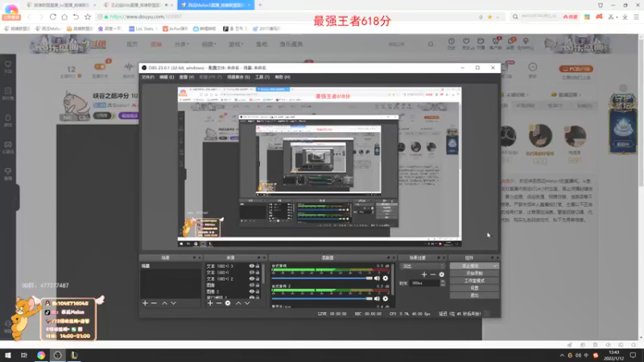The image size is (644, 362).
Task: Open Task View on Windows taskbar
Action: click(24, 355)
